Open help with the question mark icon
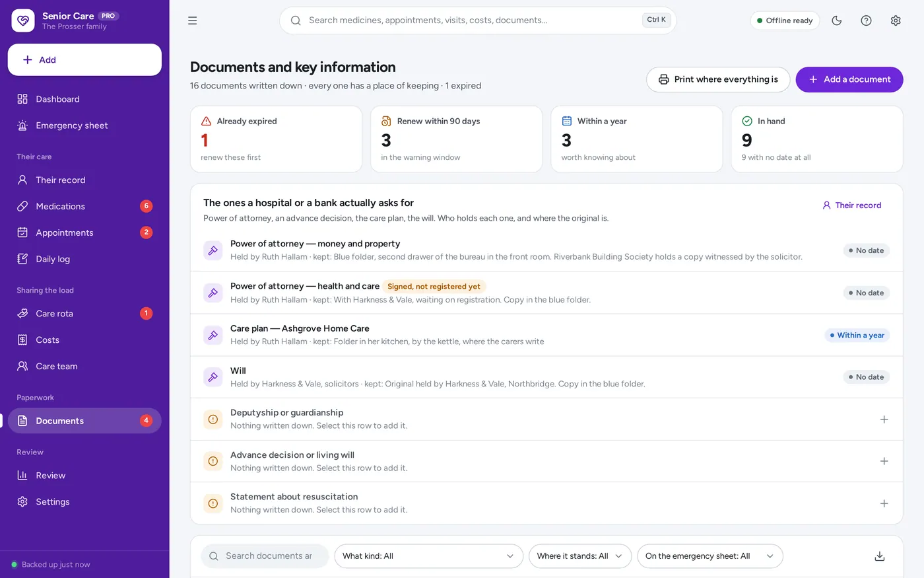 866,20
